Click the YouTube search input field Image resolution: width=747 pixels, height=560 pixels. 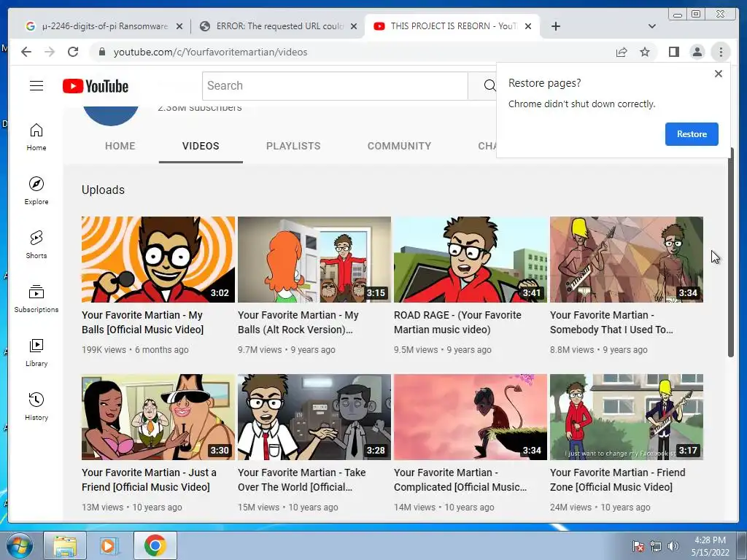[x=336, y=86]
